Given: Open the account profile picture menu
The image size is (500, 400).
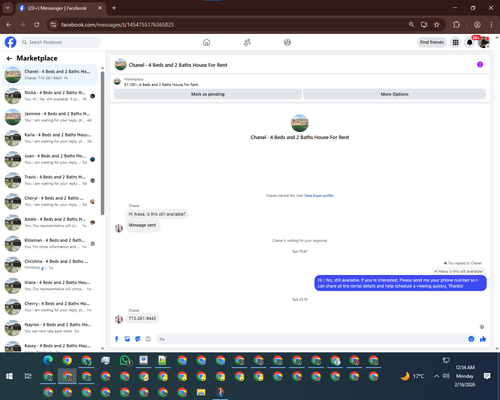Looking at the screenshot, I should click(x=483, y=42).
